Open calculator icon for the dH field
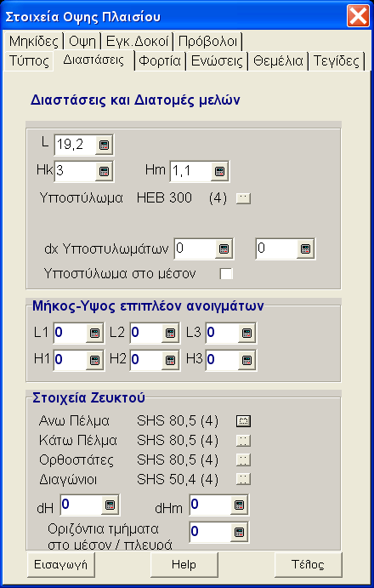The height and width of the screenshot is (588, 374). [110, 505]
